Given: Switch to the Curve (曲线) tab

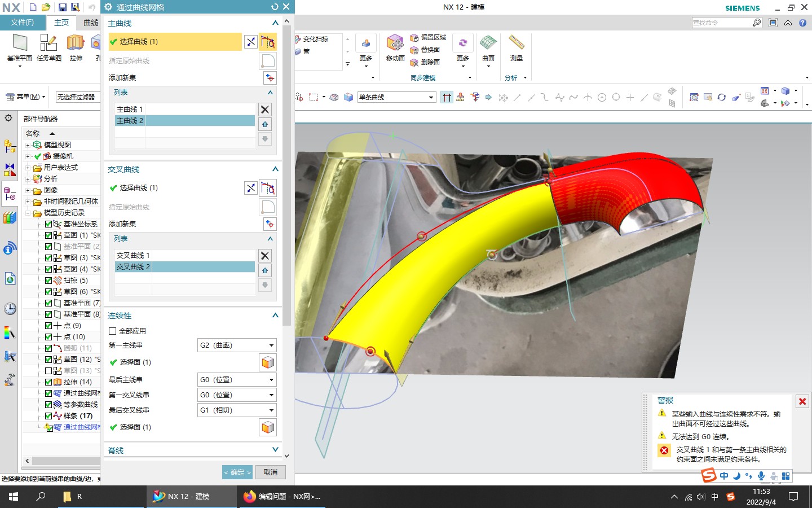Looking at the screenshot, I should (x=91, y=23).
